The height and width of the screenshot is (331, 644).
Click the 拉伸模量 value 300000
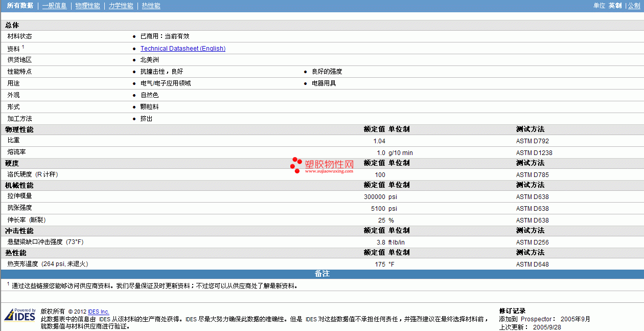pos(375,197)
